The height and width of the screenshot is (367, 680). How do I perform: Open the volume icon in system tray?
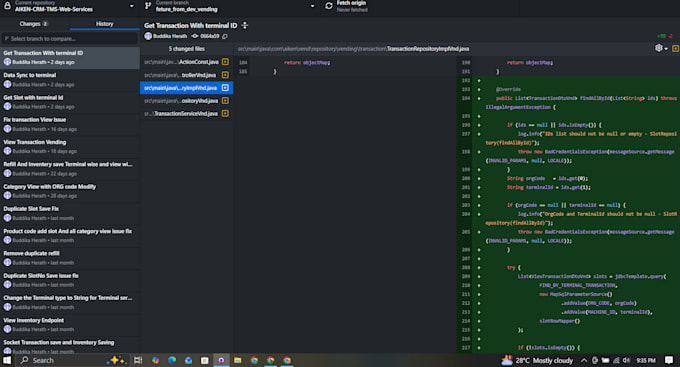626,360
